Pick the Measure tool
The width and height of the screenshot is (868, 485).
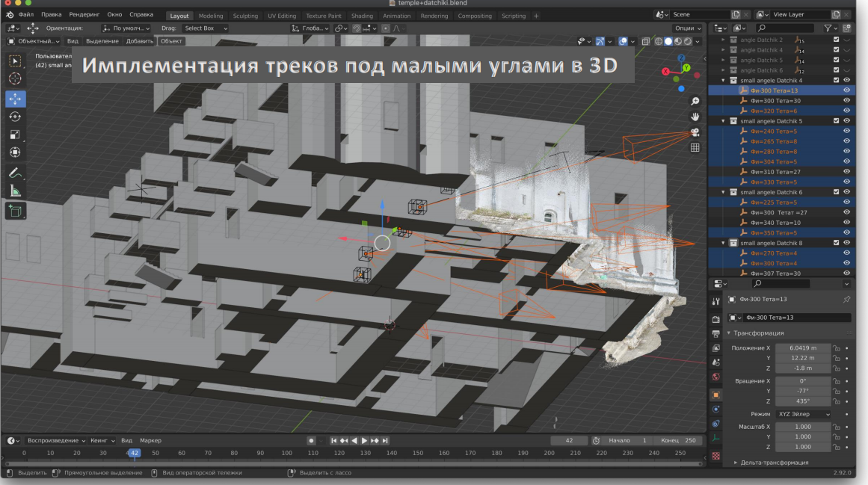tap(16, 191)
